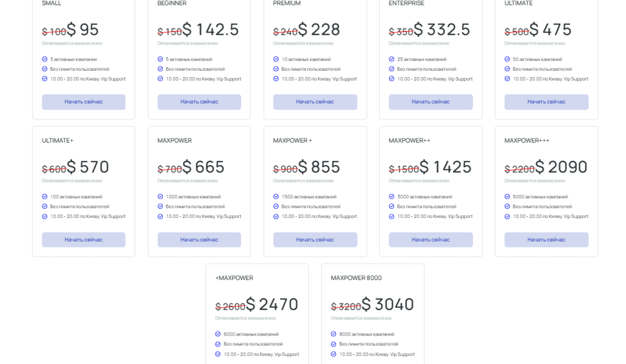Choose 'Начать сейчас' under PREMIUM plan
626x364 pixels.
[x=315, y=102]
